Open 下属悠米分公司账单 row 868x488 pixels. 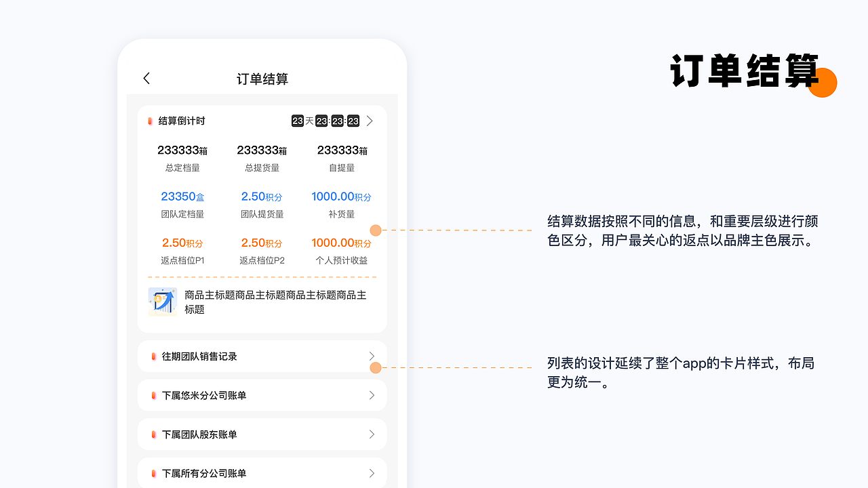click(262, 395)
